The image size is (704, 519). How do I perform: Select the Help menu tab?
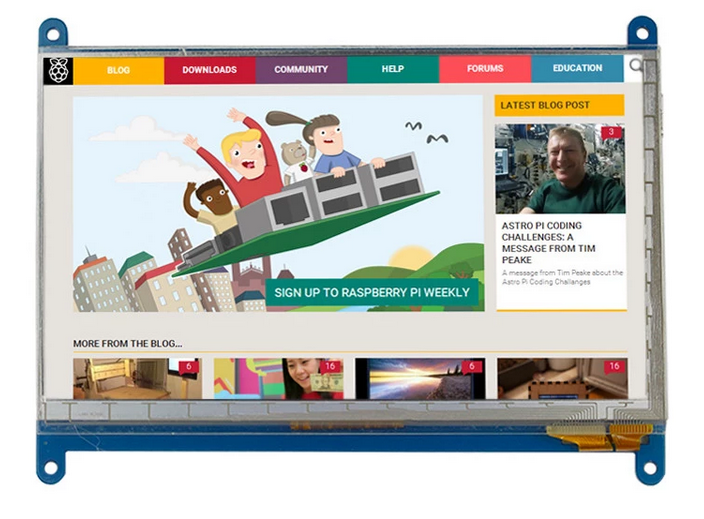tap(393, 69)
